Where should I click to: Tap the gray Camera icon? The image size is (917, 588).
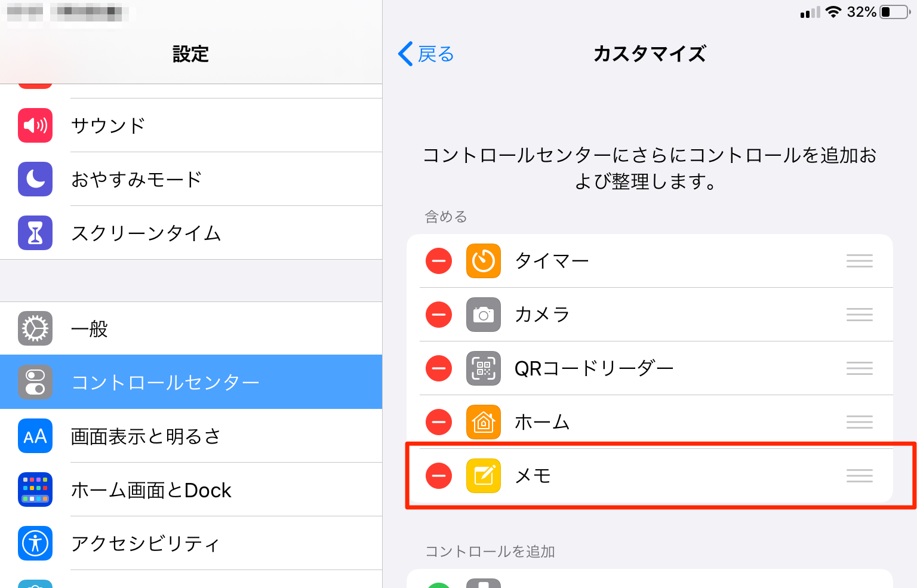coord(484,315)
